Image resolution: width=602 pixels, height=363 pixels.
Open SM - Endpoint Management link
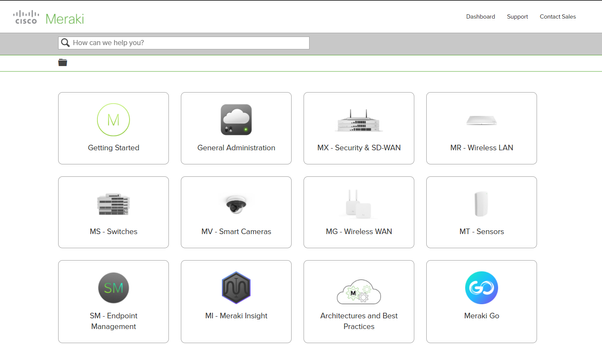pyautogui.click(x=113, y=321)
